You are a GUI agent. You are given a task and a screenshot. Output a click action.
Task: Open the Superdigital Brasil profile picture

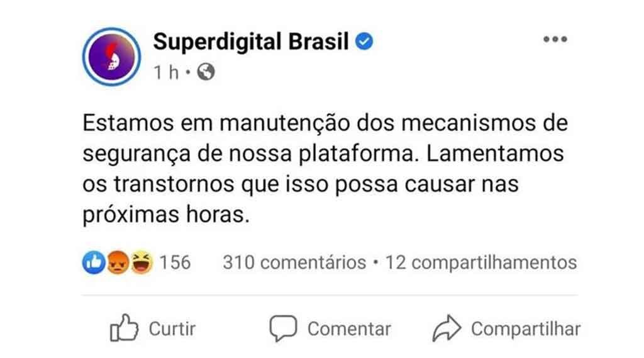tap(112, 57)
